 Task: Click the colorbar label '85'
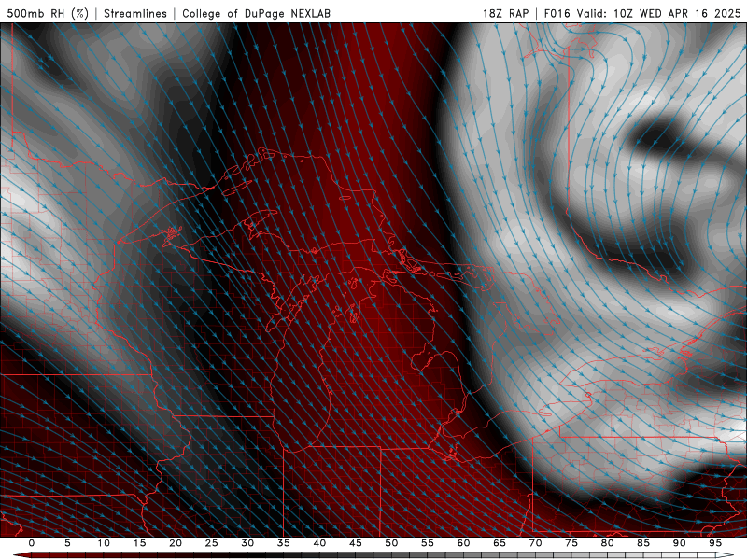pos(643,543)
